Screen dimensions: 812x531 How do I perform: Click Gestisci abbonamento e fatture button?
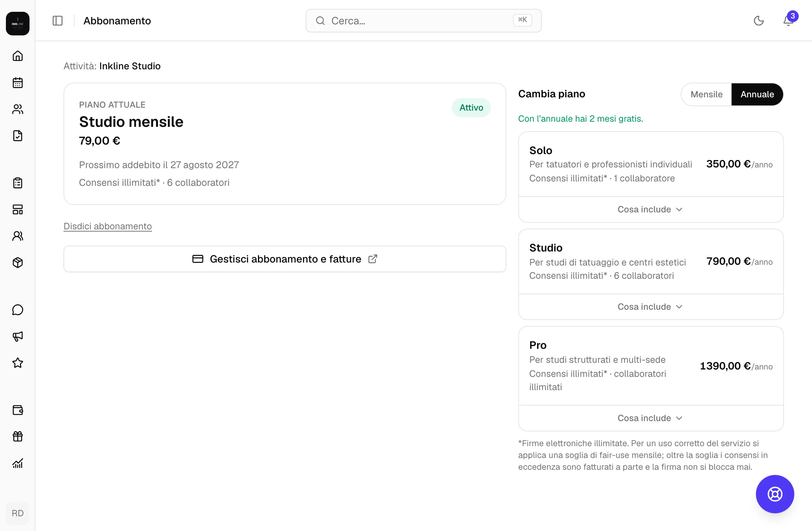tap(285, 259)
